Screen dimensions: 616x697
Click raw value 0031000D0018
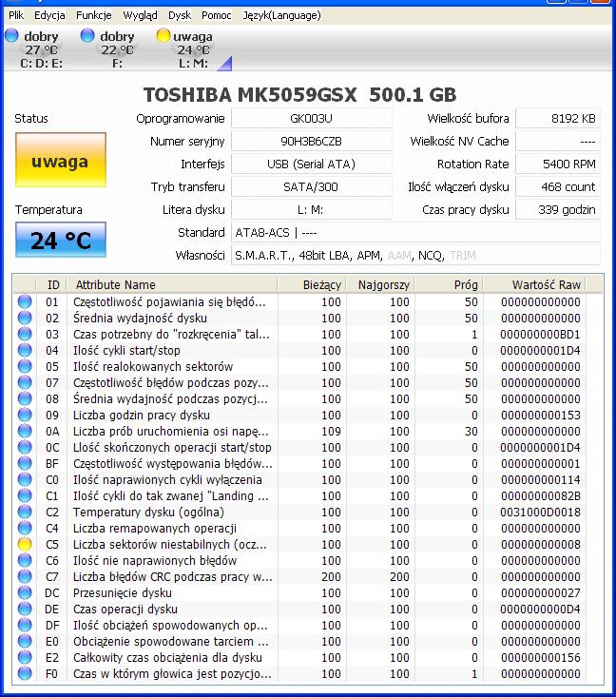(x=540, y=513)
